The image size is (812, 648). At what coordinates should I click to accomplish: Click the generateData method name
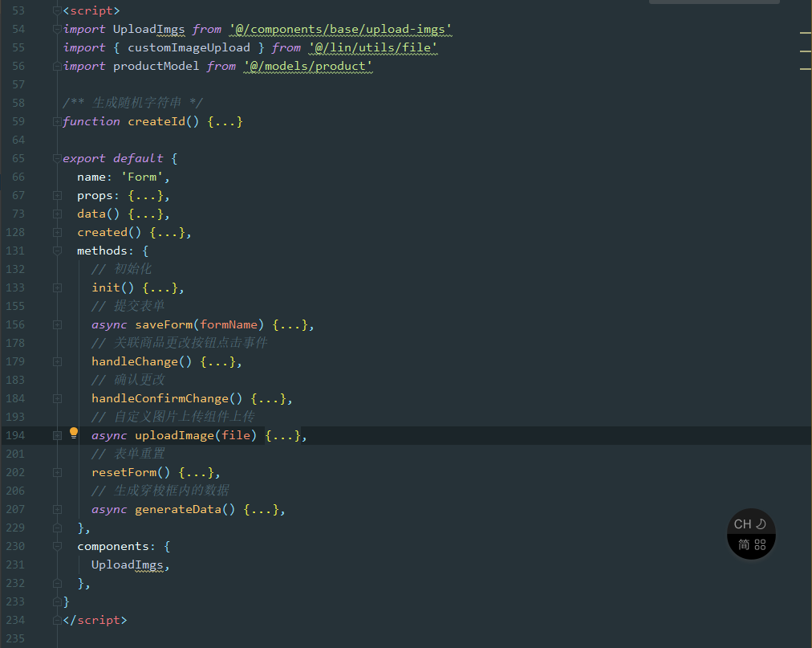click(x=177, y=510)
